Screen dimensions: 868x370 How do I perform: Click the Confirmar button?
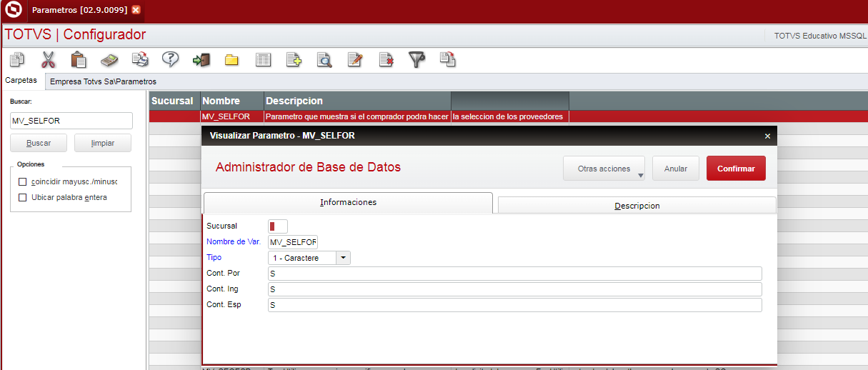pos(736,169)
